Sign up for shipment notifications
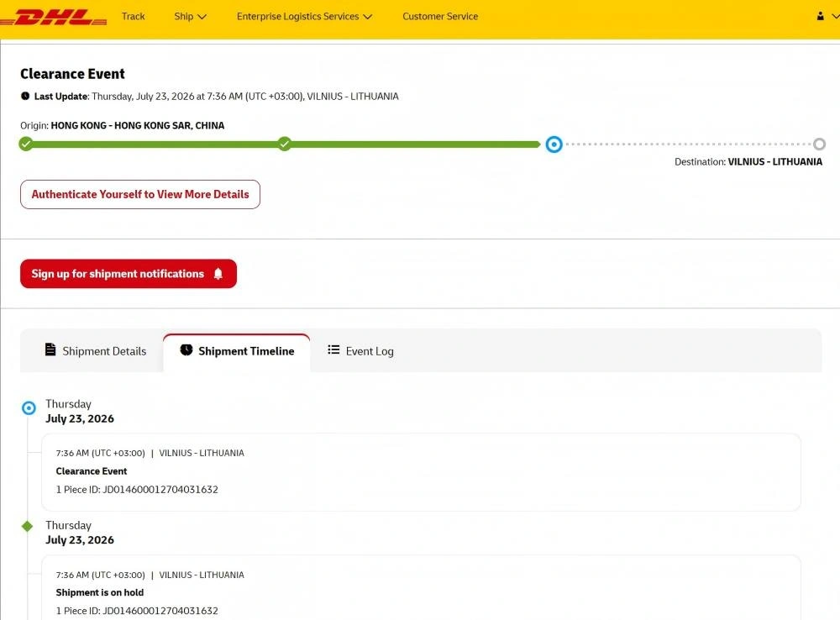 point(129,274)
